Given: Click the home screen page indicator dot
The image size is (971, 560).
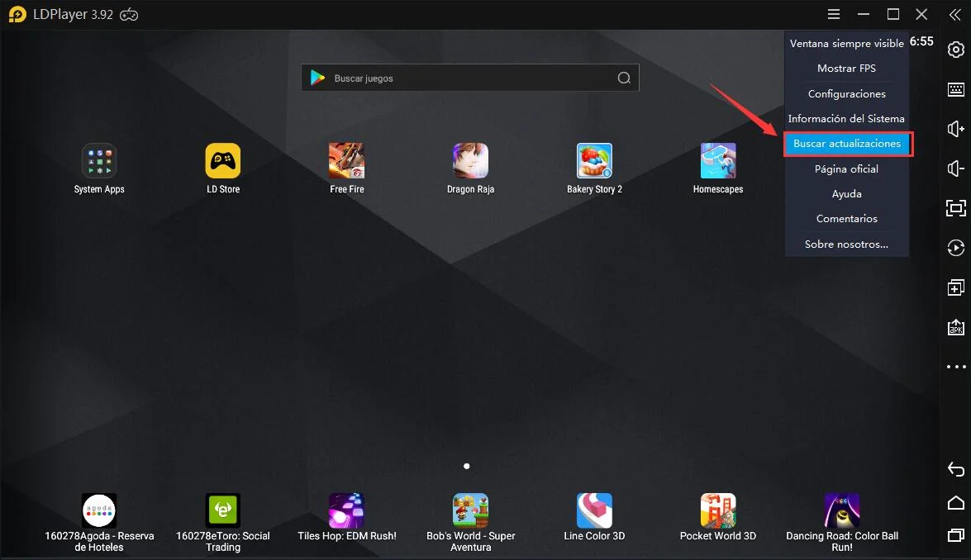Looking at the screenshot, I should click(466, 466).
